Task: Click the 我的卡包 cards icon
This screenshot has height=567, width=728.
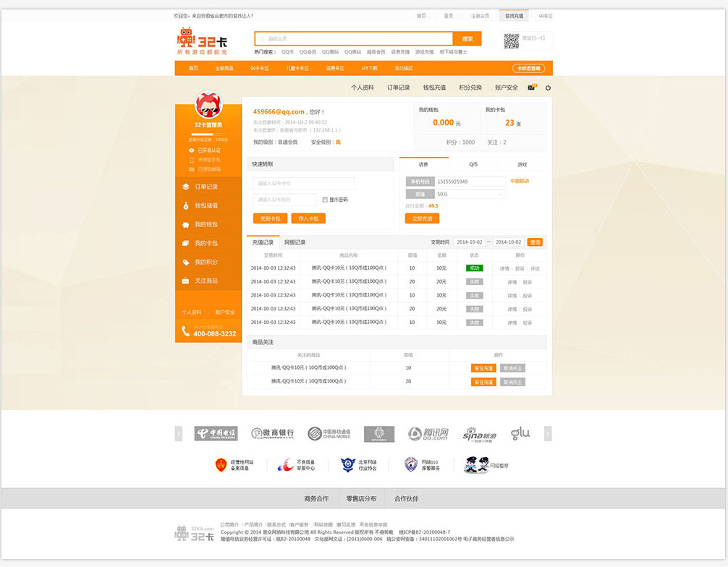Action: 186,243
